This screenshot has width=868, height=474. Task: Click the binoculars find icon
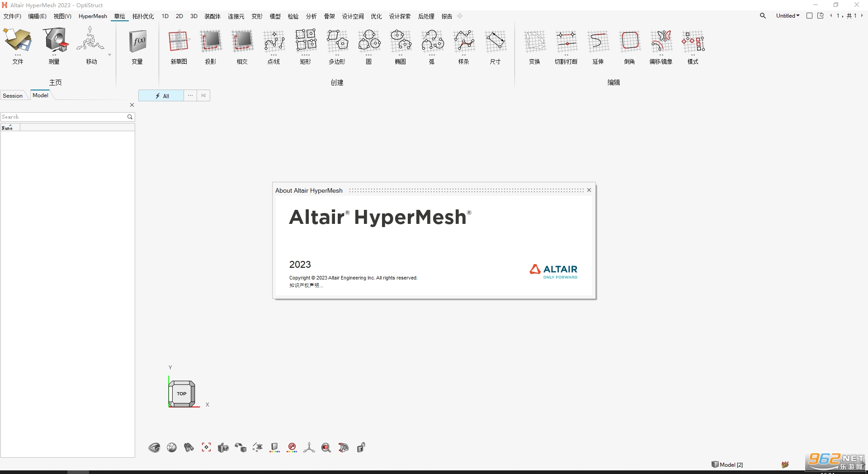(x=189, y=447)
